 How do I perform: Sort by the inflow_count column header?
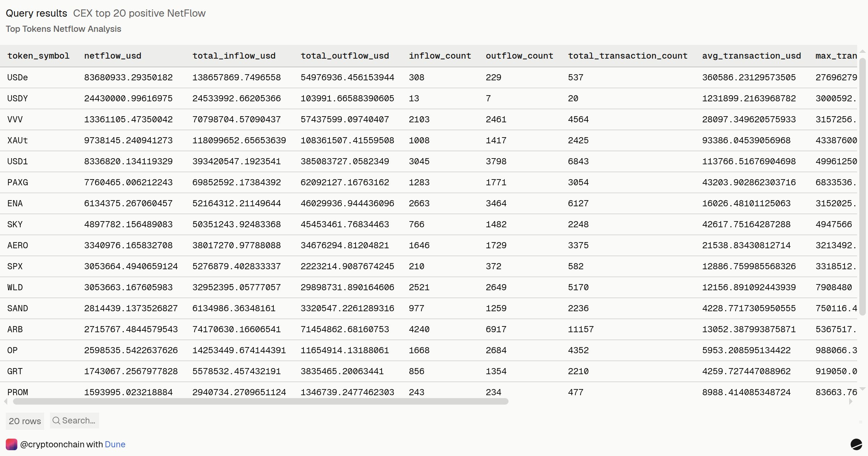point(440,56)
